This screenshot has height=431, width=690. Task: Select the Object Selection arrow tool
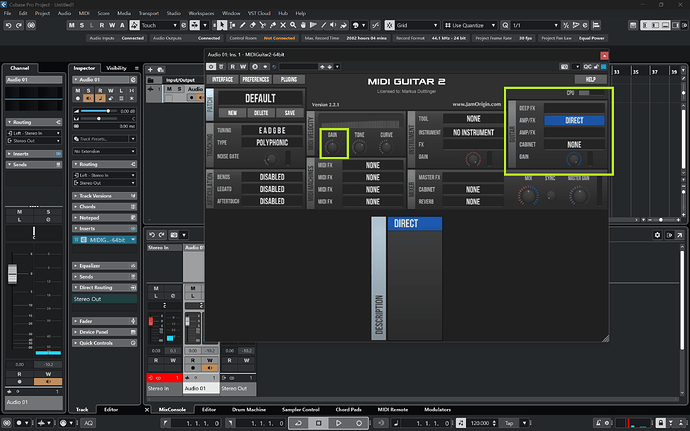coord(222,26)
